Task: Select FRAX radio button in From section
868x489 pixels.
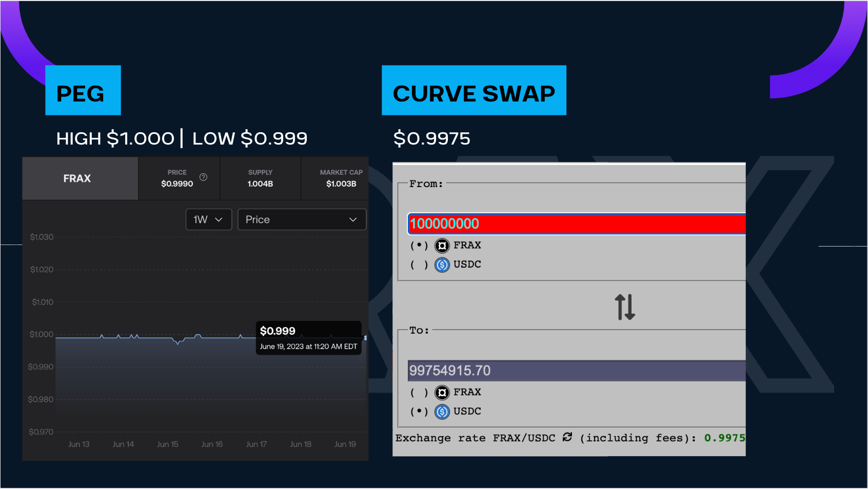Action: (419, 246)
